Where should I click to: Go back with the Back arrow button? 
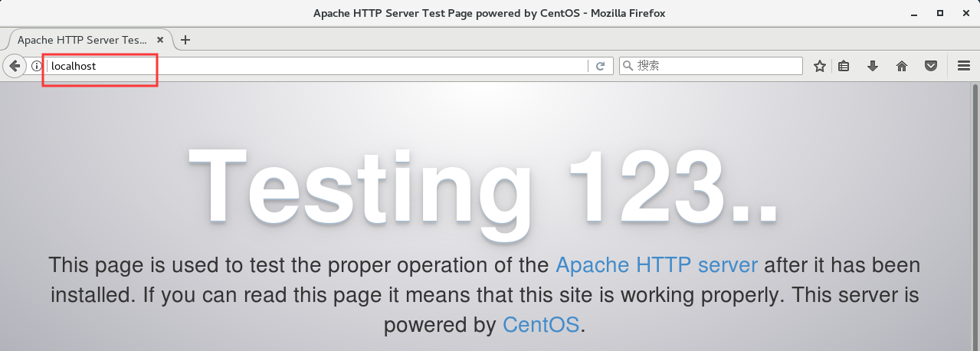coord(14,66)
